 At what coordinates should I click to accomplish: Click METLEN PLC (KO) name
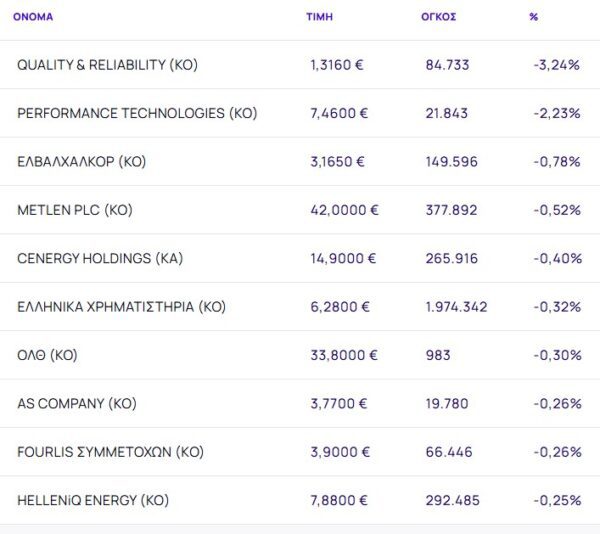[x=75, y=210]
